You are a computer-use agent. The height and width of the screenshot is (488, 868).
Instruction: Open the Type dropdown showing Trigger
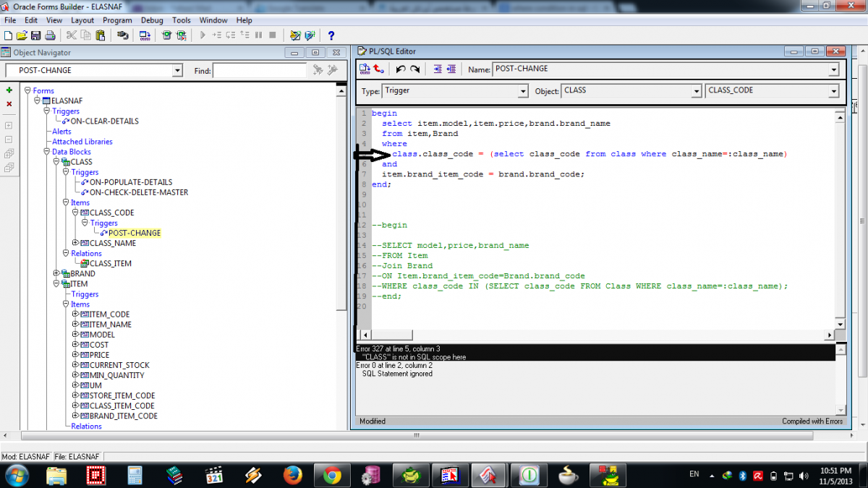point(523,91)
